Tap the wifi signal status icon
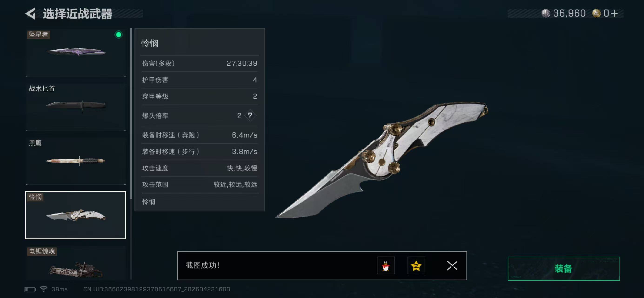644x298 pixels. coord(44,289)
